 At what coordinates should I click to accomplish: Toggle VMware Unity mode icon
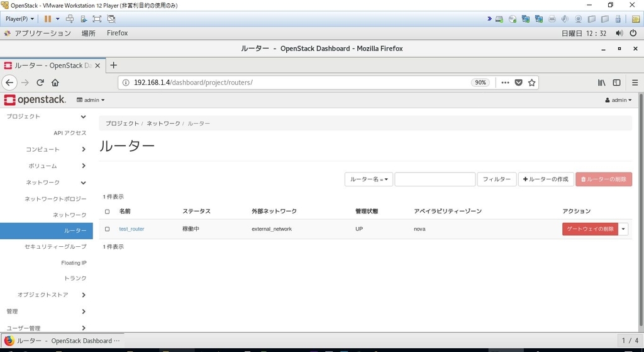111,19
